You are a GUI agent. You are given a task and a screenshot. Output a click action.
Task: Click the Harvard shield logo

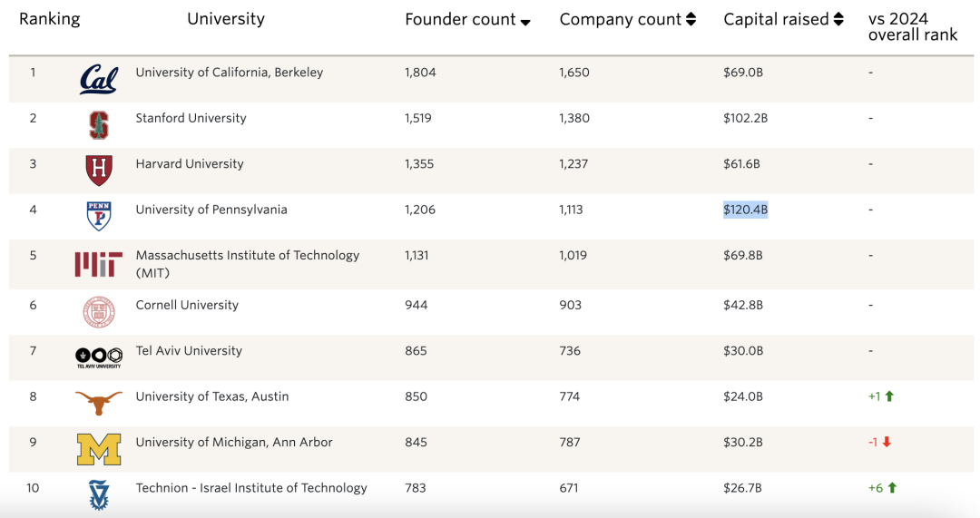coord(99,171)
